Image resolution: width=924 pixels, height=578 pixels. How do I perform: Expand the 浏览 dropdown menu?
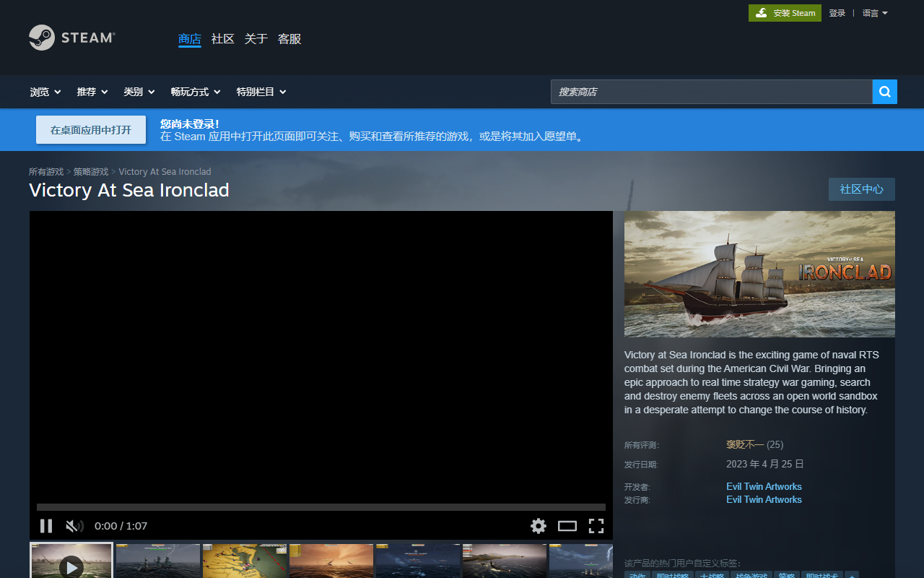point(45,92)
